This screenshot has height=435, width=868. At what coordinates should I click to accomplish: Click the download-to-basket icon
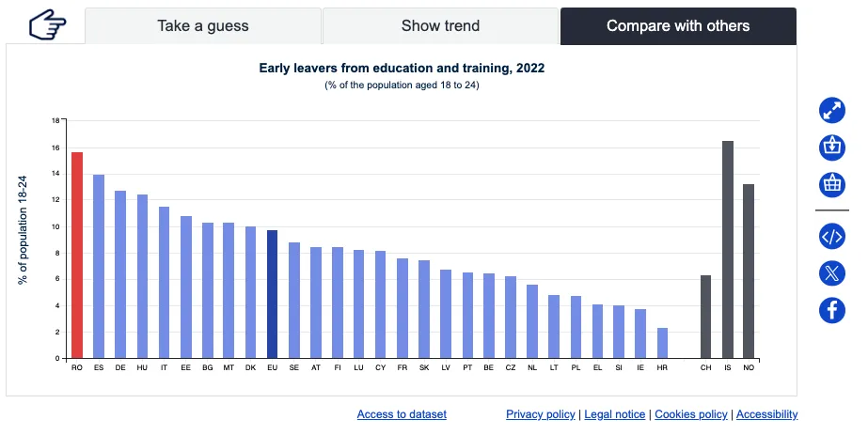click(x=831, y=147)
